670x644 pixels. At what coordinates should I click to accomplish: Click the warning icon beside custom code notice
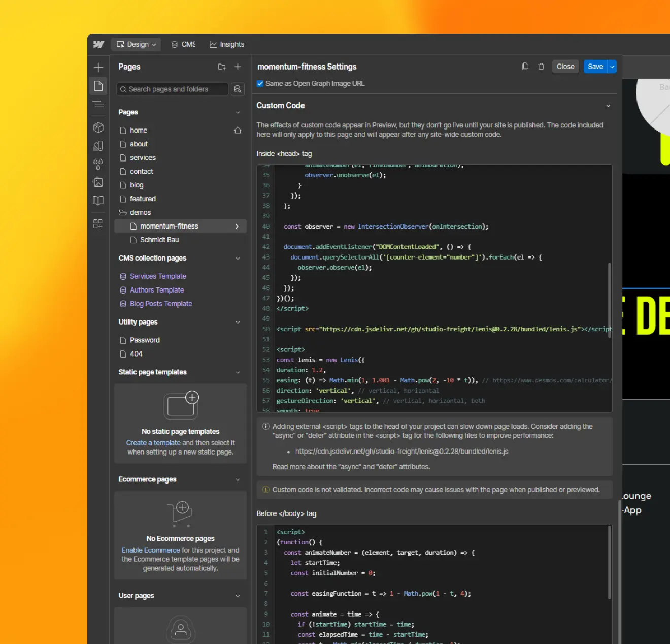click(x=265, y=490)
